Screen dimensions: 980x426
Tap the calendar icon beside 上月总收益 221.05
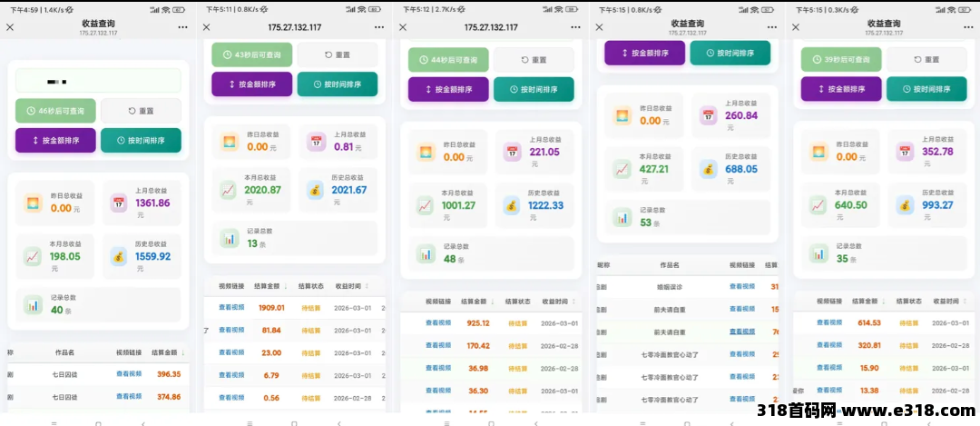pos(512,152)
